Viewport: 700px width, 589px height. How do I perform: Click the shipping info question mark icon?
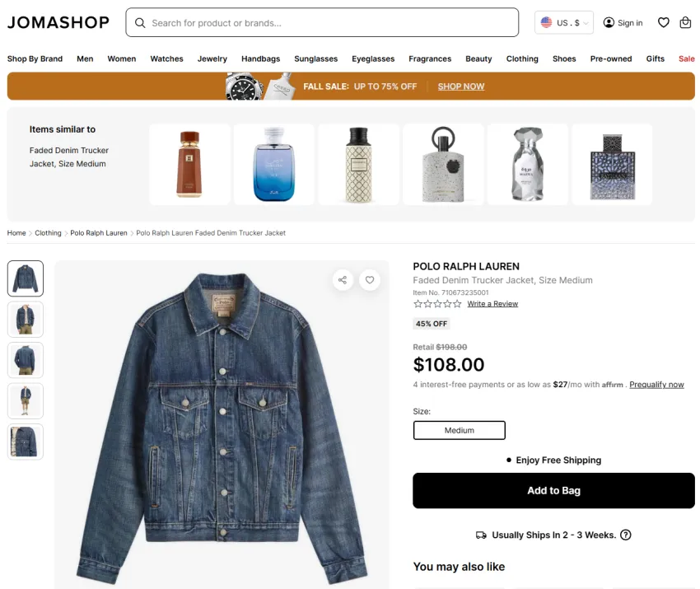click(626, 535)
